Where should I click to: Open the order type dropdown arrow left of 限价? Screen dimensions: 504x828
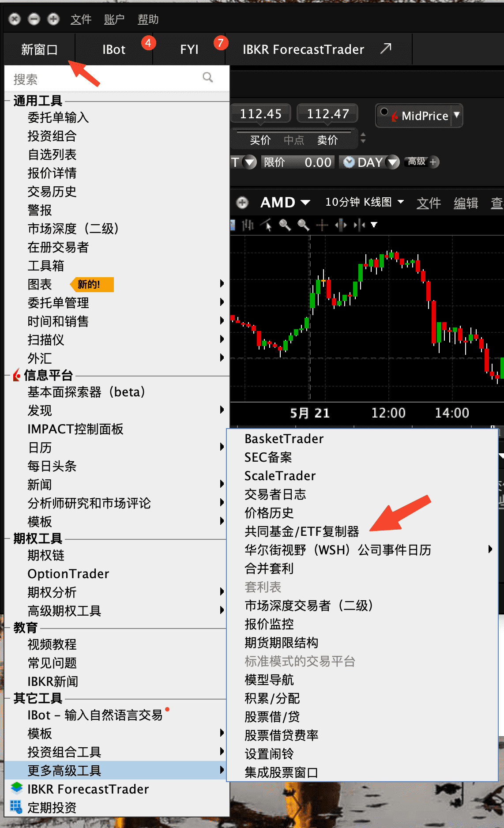(x=250, y=162)
